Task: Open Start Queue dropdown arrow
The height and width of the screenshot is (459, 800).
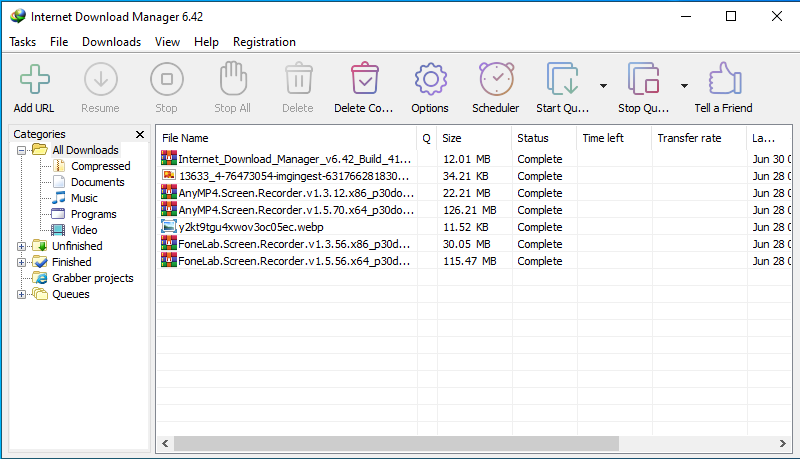Action: (x=603, y=86)
